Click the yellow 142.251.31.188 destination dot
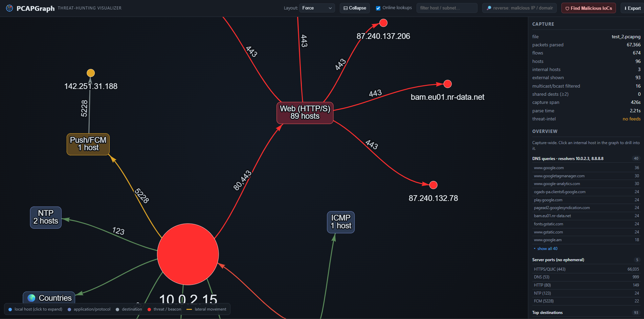 pyautogui.click(x=91, y=73)
